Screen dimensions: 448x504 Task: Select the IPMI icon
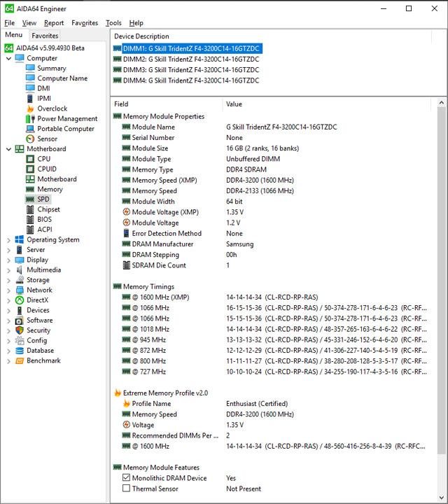tap(30, 99)
